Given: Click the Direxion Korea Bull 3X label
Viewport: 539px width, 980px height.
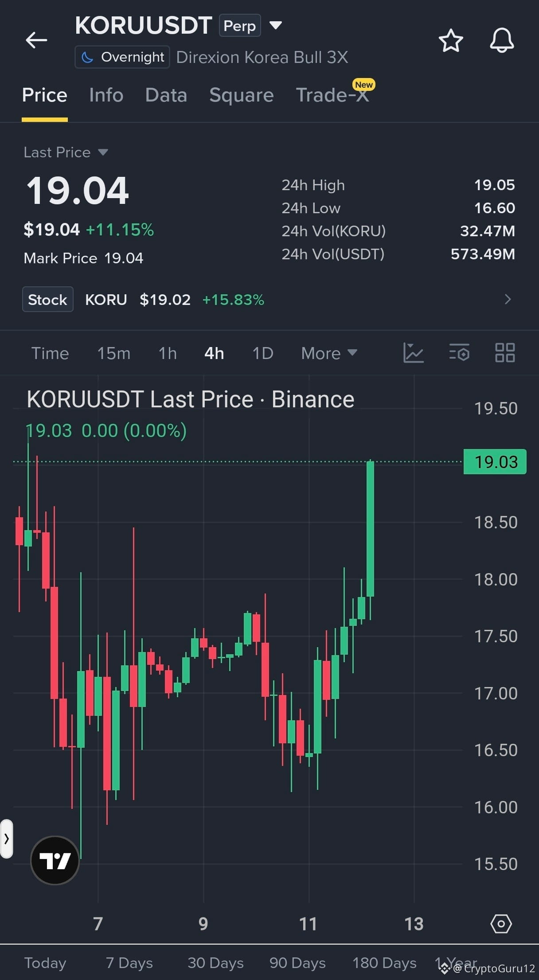Looking at the screenshot, I should [x=262, y=57].
